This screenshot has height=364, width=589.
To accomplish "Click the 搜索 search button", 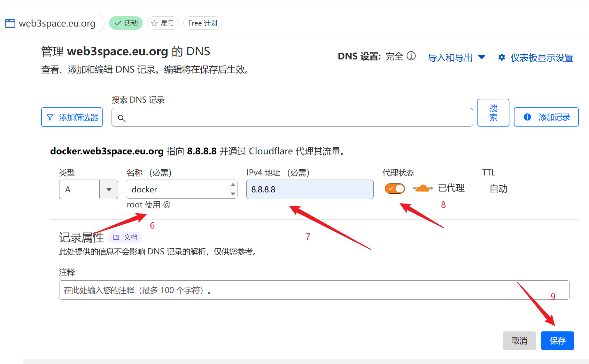I will coord(493,112).
